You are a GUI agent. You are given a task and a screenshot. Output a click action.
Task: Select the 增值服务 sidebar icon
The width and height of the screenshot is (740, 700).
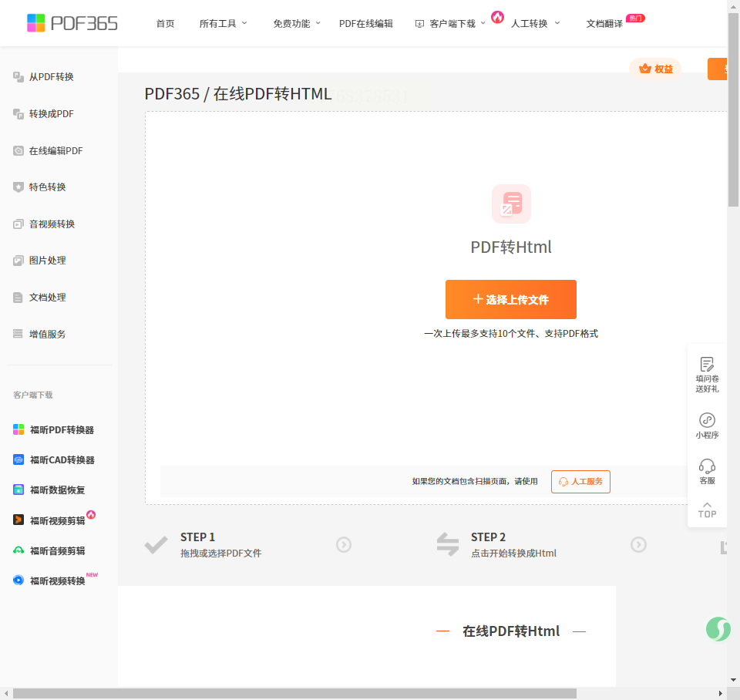click(x=18, y=334)
